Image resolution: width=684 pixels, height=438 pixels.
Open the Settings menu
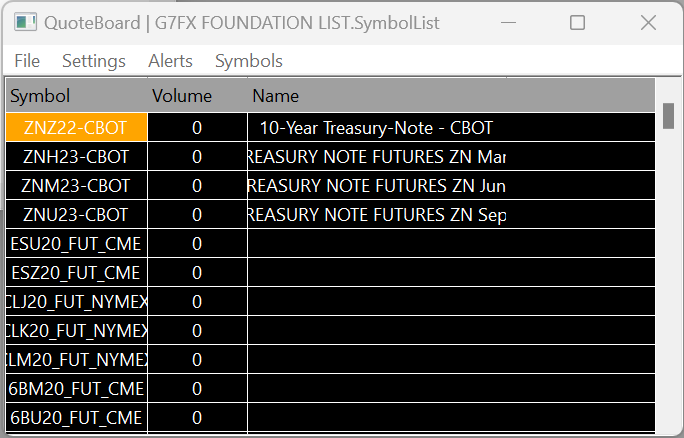pyautogui.click(x=94, y=61)
